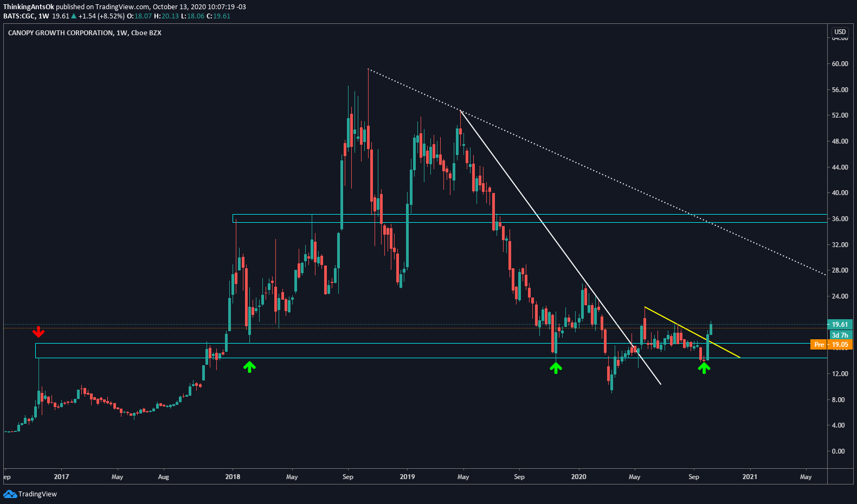Click the 8.00 price axis label
Image resolution: width=857 pixels, height=504 pixels.
tap(839, 400)
